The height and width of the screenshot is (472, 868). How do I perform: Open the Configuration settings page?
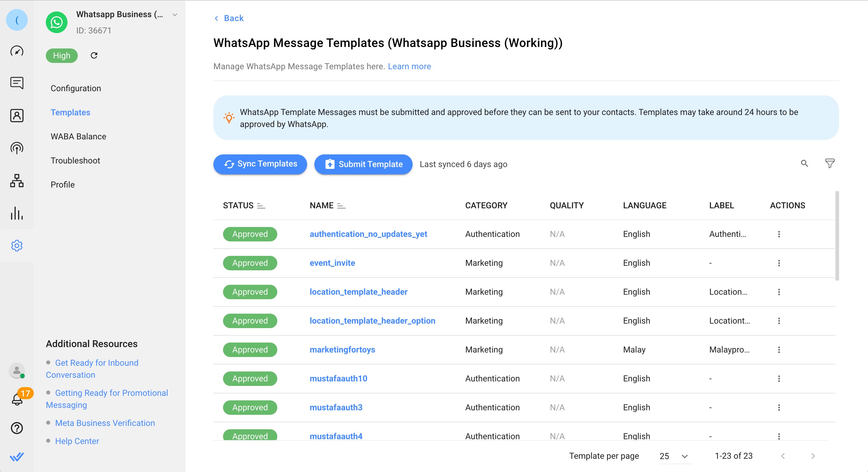(76, 88)
